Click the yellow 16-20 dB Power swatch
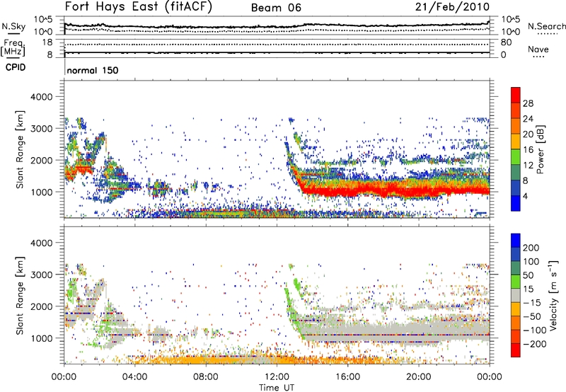The width and height of the screenshot is (566, 392). pos(516,141)
